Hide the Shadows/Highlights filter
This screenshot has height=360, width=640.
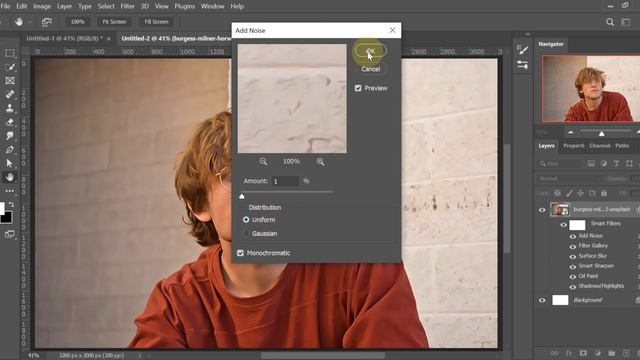pos(573,287)
